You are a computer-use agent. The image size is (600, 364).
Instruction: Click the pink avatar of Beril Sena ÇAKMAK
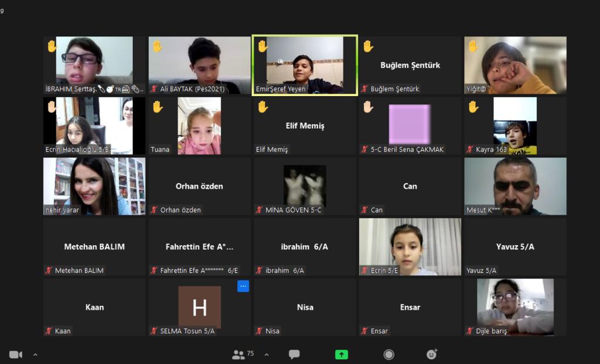point(410,123)
